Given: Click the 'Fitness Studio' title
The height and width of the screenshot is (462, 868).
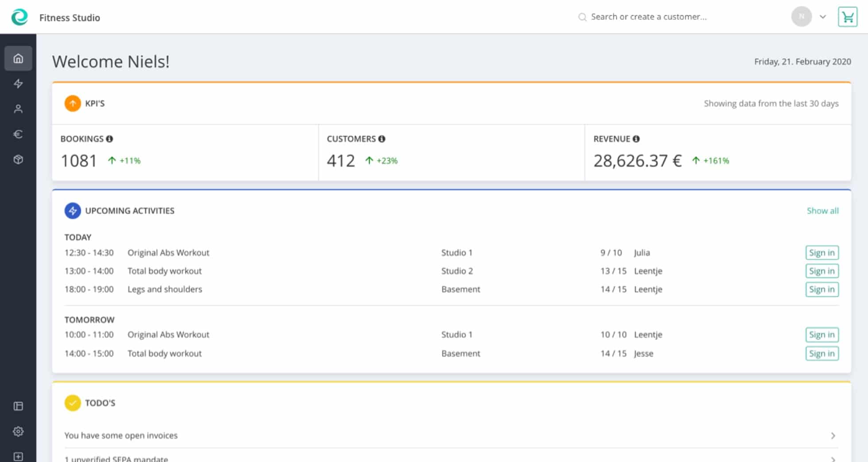Looking at the screenshot, I should click(x=70, y=18).
